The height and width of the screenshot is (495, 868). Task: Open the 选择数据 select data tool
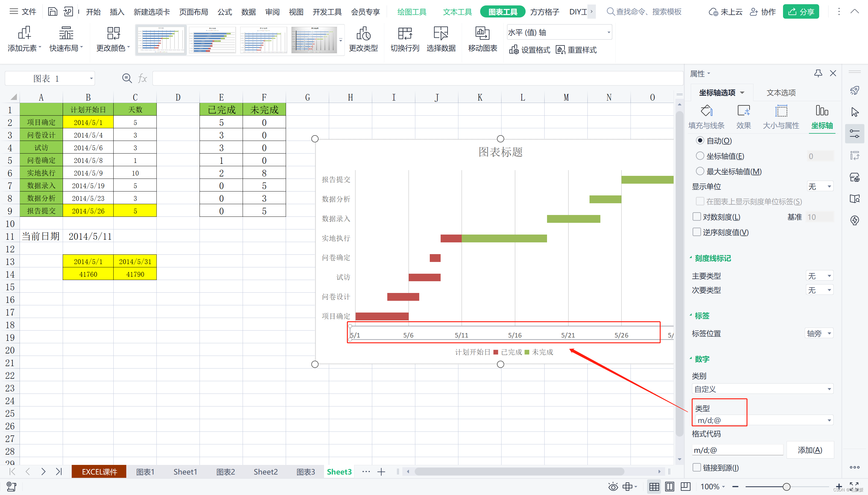(441, 34)
